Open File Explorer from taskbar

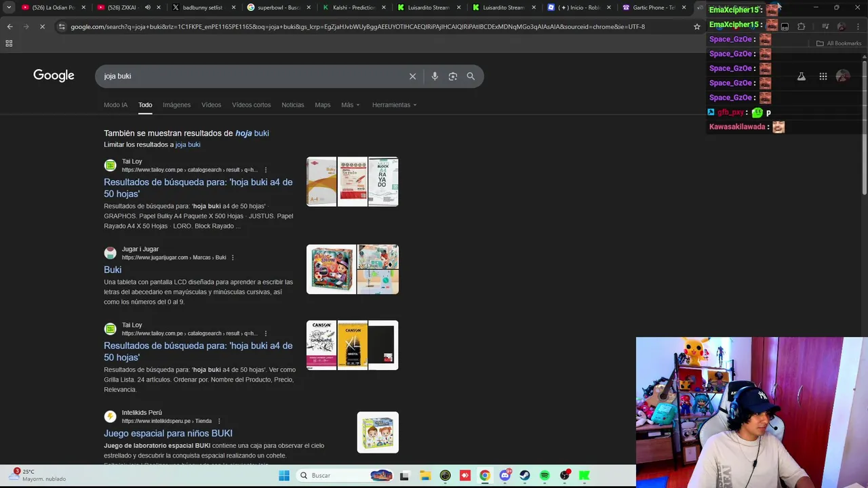tap(425, 476)
